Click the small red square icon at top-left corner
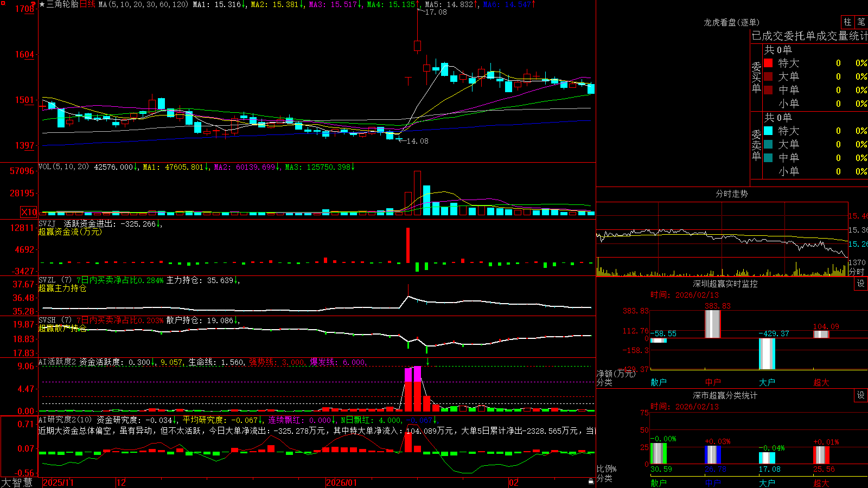Image resolution: width=868 pixels, height=488 pixels. coord(3,4)
